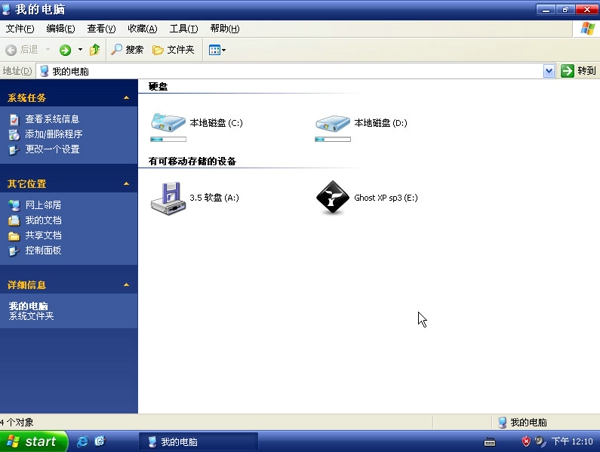Click the Shared Documents folder icon
Image resolution: width=600 pixels, height=452 pixels.
[x=14, y=236]
